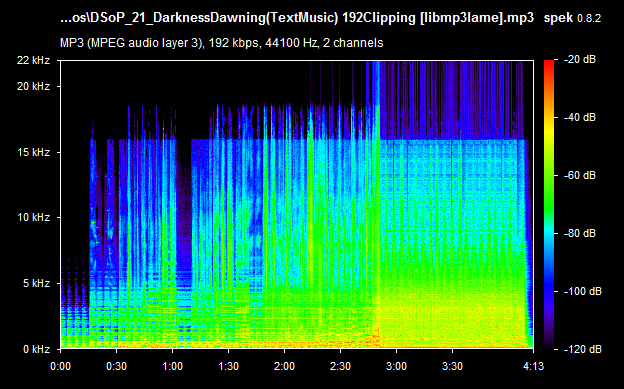Click the 5 kHz axis label

point(36,283)
